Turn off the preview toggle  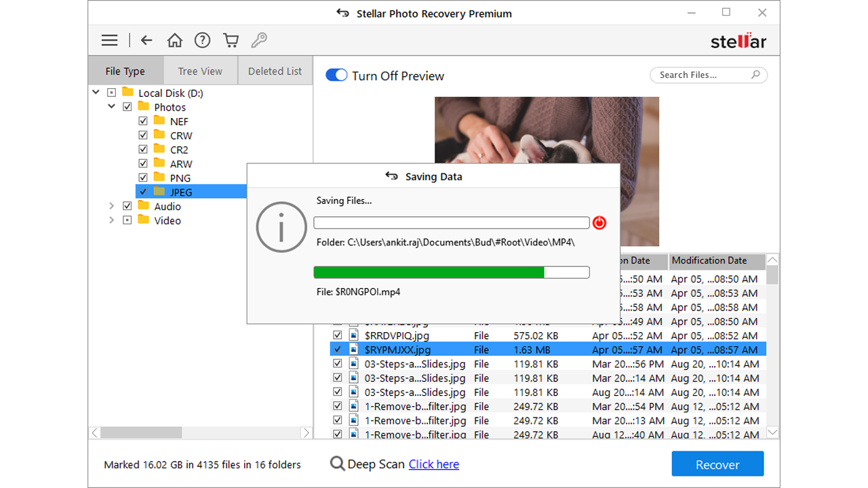point(336,75)
